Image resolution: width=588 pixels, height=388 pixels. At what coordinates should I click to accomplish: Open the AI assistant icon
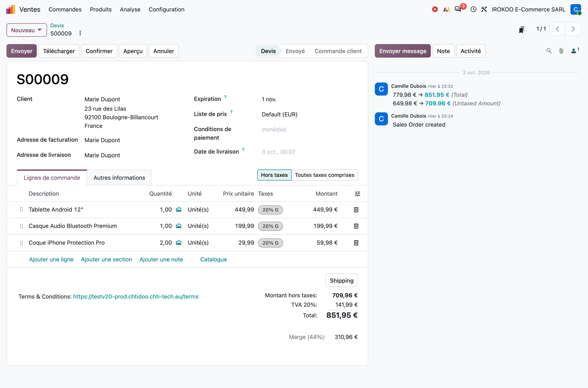tap(446, 9)
